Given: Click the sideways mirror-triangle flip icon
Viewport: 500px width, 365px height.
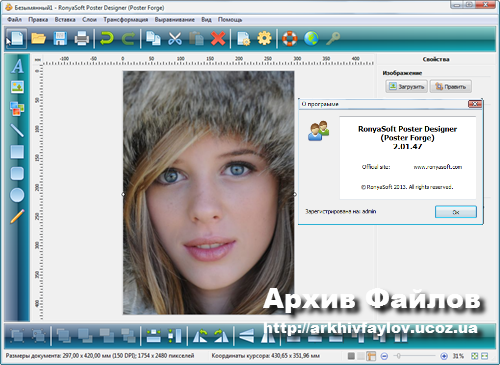Looking at the screenshot, I should point(247,336).
